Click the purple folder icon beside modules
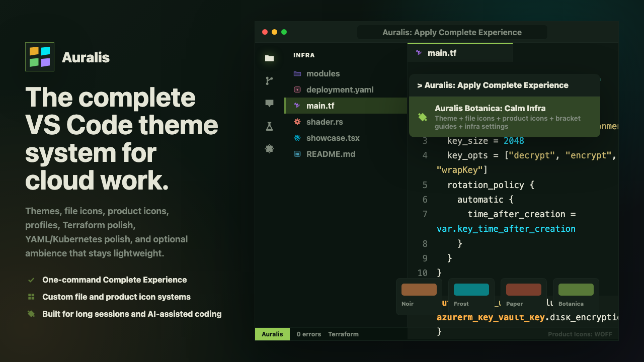 [297, 73]
